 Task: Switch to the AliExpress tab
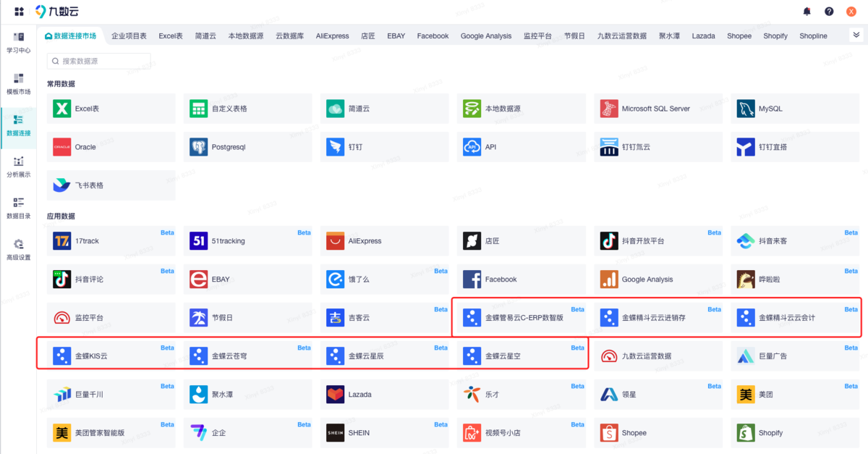(333, 35)
